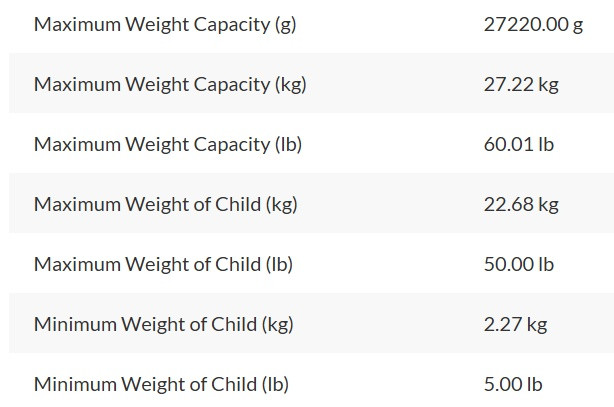This screenshot has height=407, width=614.
Task: Select the 2.27 kg value
Action: (x=515, y=324)
